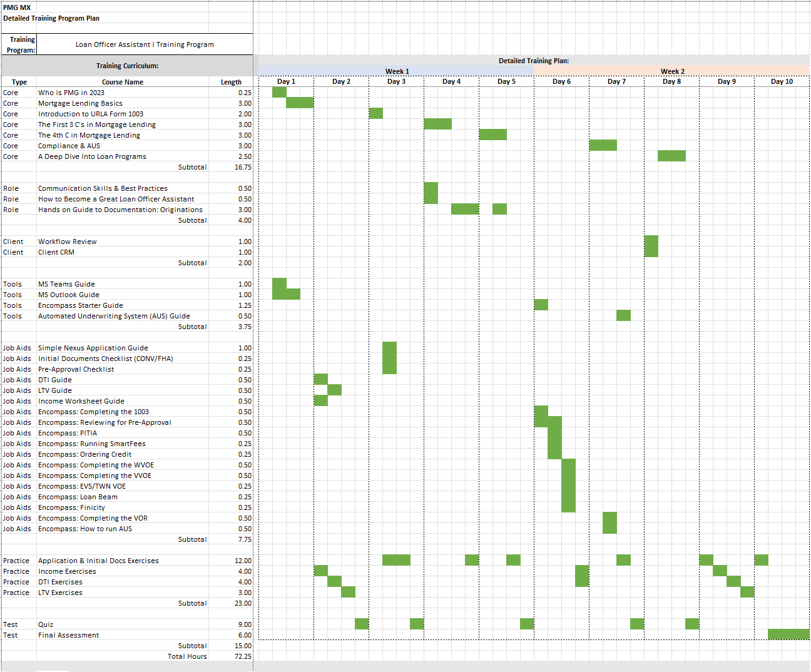Click the Encompass Starter Guide course name

[81, 305]
